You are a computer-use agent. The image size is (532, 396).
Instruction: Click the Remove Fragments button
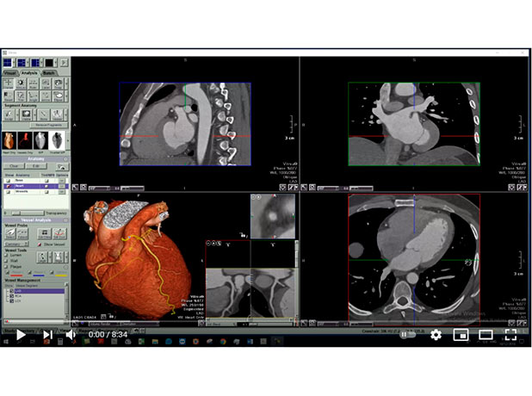[x=49, y=125]
